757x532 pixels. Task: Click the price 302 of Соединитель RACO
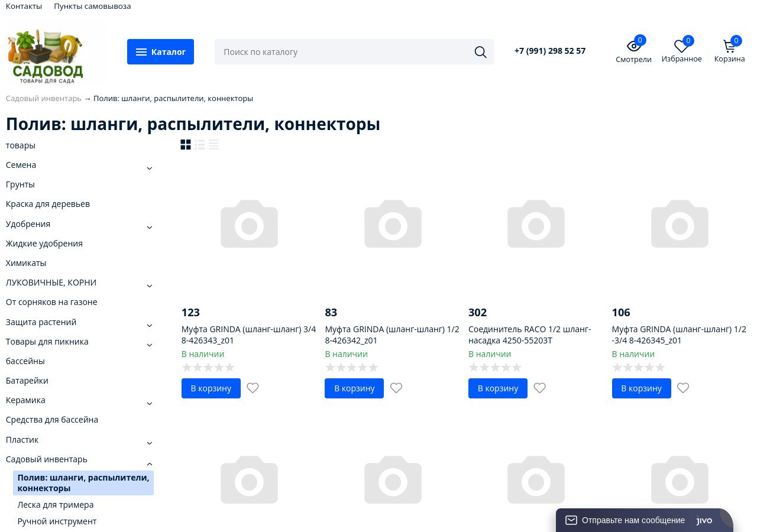pyautogui.click(x=477, y=312)
